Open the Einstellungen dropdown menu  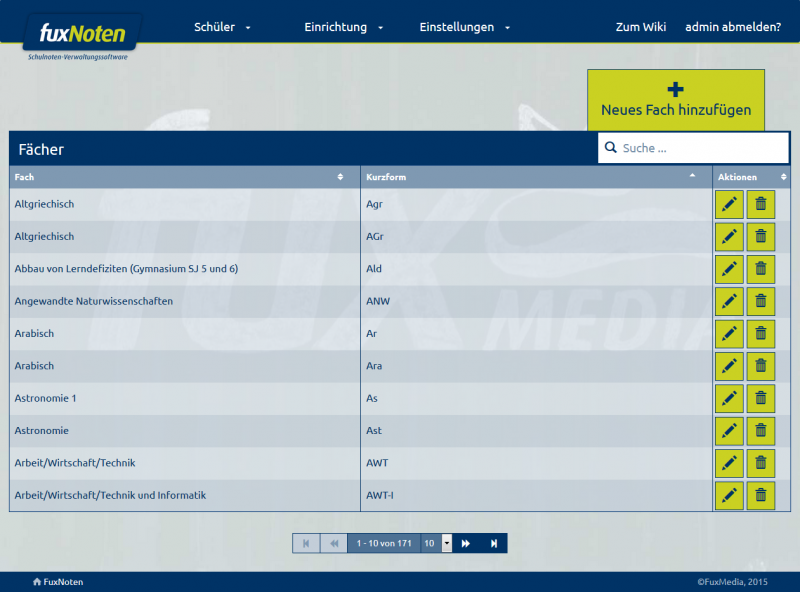pos(464,27)
